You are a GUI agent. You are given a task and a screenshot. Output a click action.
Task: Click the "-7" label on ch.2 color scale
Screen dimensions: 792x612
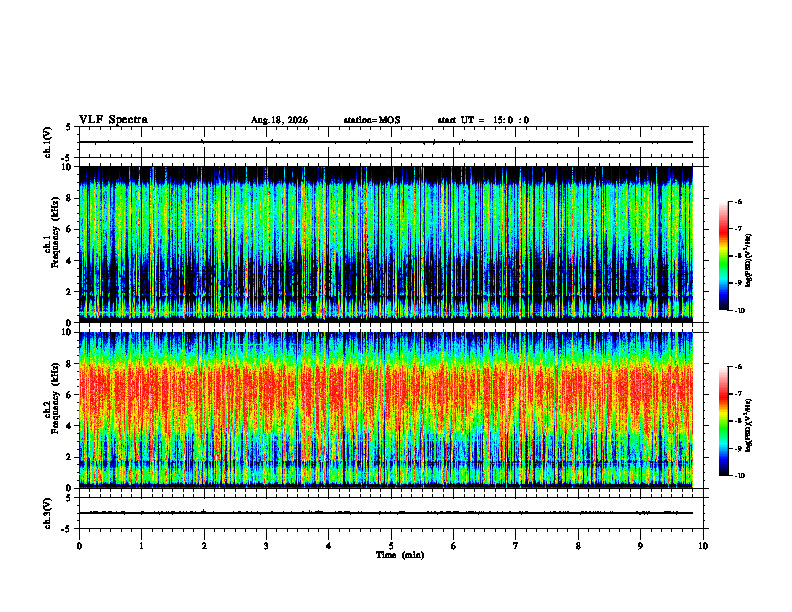[x=738, y=394]
